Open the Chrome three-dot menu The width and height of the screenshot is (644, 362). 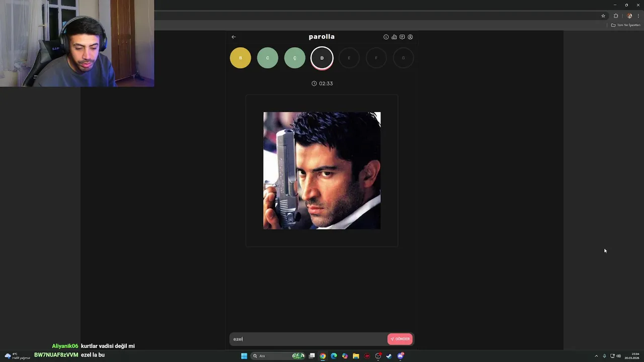pyautogui.click(x=638, y=16)
